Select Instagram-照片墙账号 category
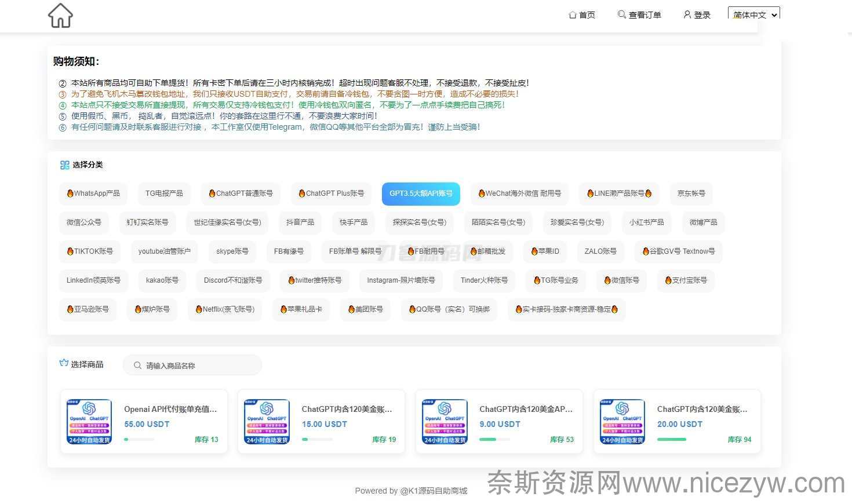The width and height of the screenshot is (852, 504). [401, 280]
